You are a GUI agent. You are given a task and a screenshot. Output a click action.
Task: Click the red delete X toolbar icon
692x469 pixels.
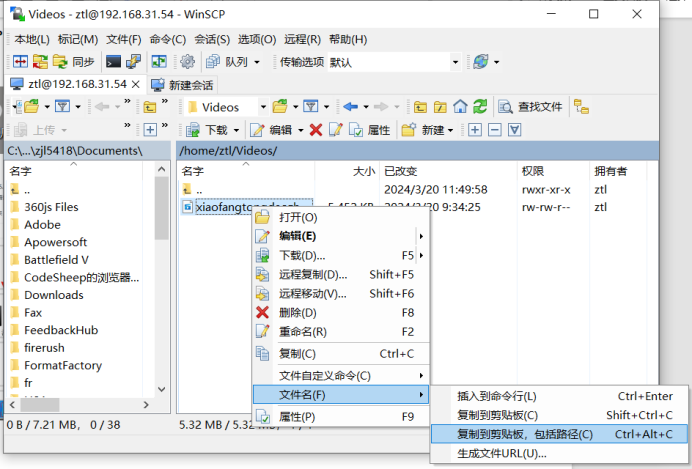click(x=316, y=130)
